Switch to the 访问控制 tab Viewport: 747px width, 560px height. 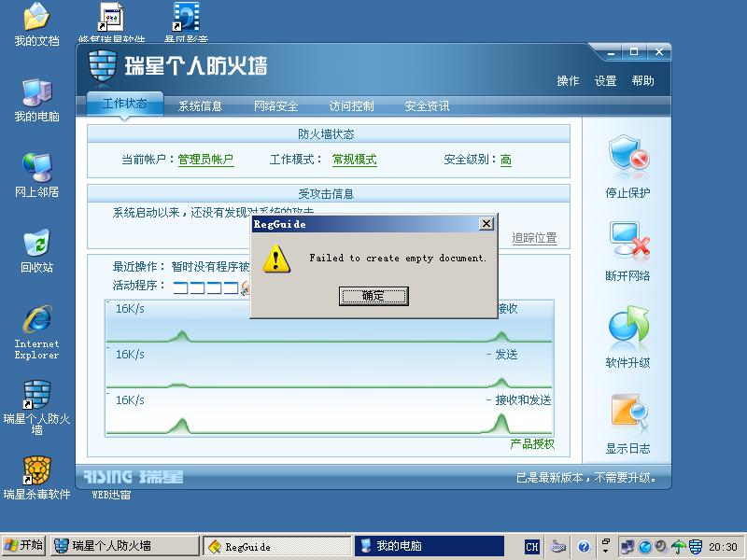tap(351, 105)
